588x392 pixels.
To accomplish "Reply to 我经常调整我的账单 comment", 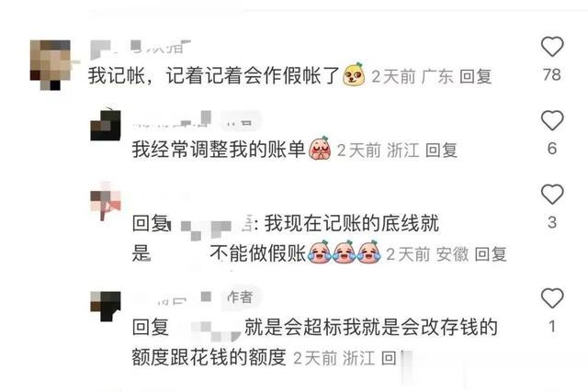I will (x=441, y=151).
